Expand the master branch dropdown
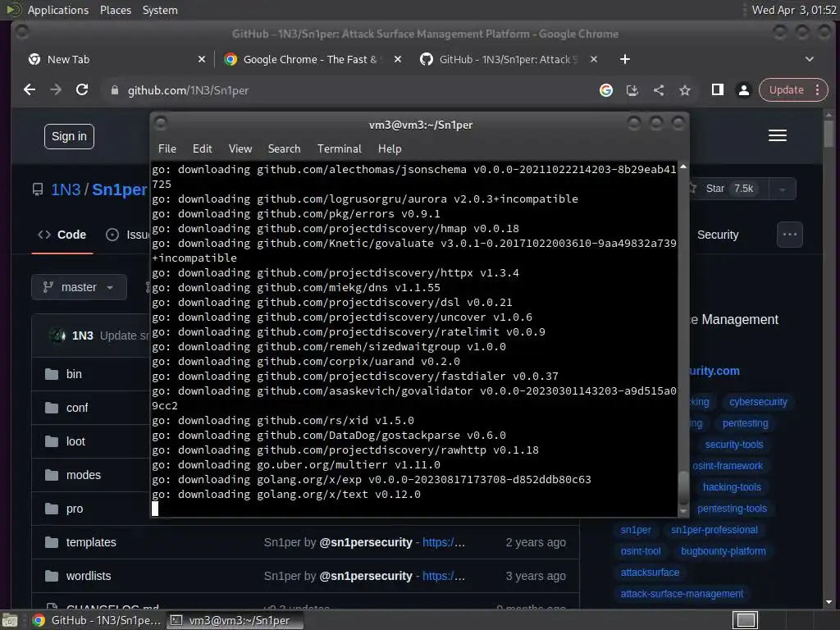This screenshot has width=840, height=630. tap(80, 287)
